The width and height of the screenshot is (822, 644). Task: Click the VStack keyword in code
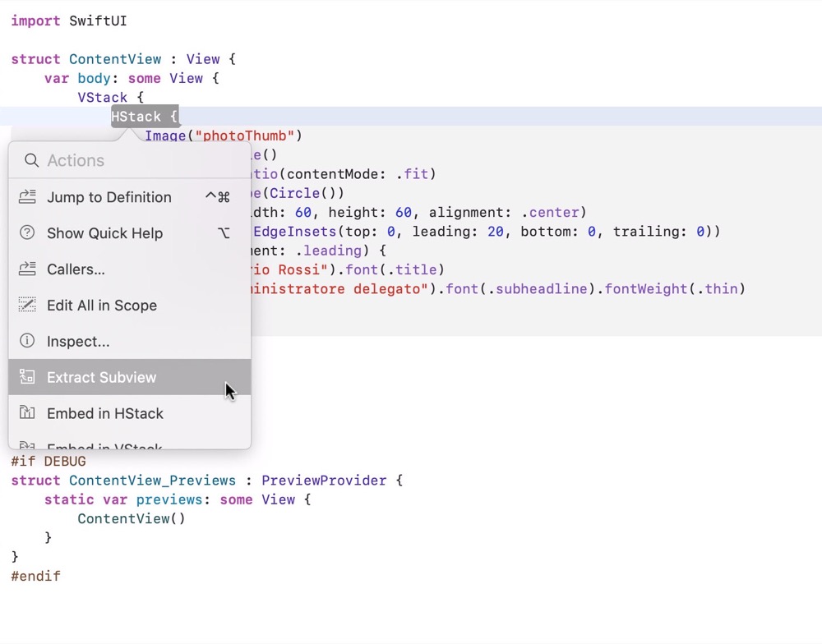click(x=103, y=98)
